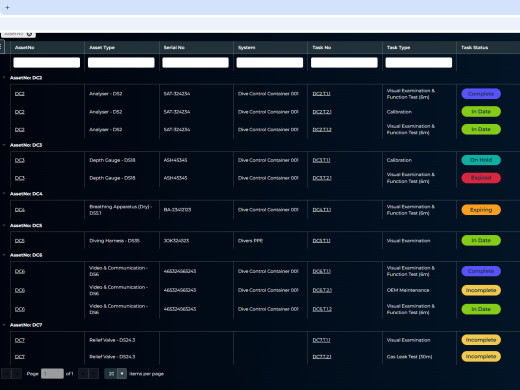This screenshot has width=520, height=390.
Task: Click Complete status badge for DC2.T.1.1
Action: [481, 94]
